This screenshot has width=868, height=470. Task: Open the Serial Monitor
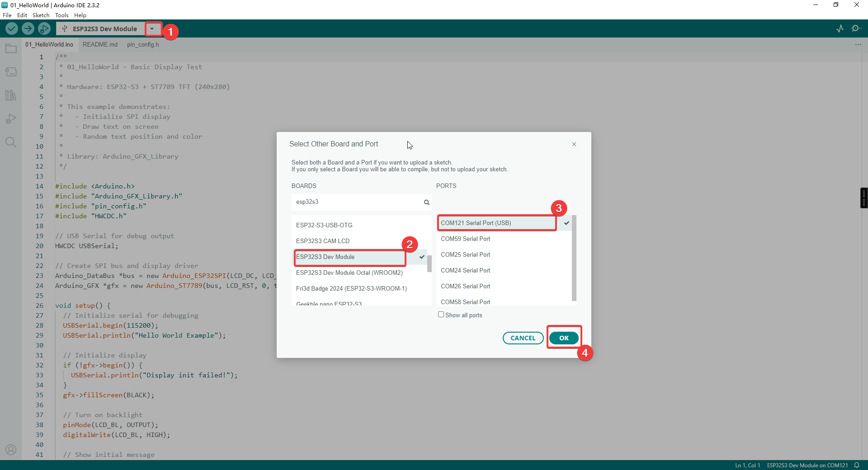(856, 28)
